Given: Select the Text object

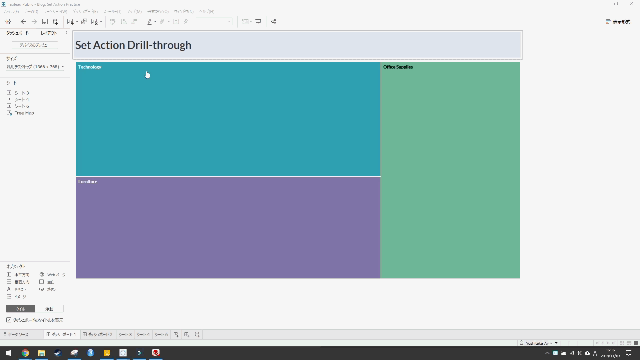Looking at the screenshot, I should [16, 289].
